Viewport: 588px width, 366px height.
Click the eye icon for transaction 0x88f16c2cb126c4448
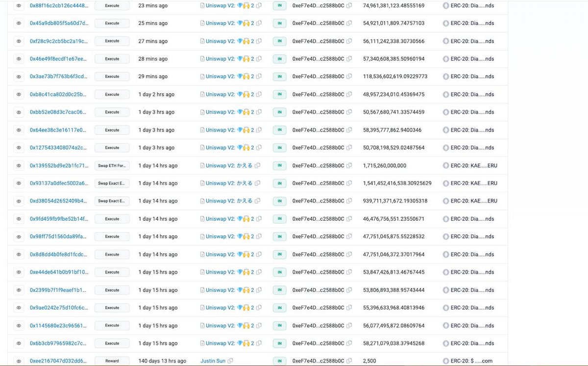(19, 5)
